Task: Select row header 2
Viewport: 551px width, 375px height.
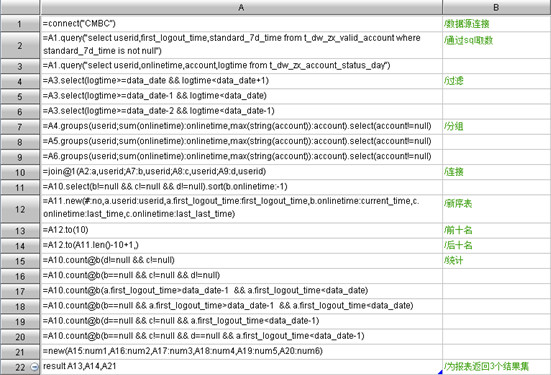Action: 20,45
